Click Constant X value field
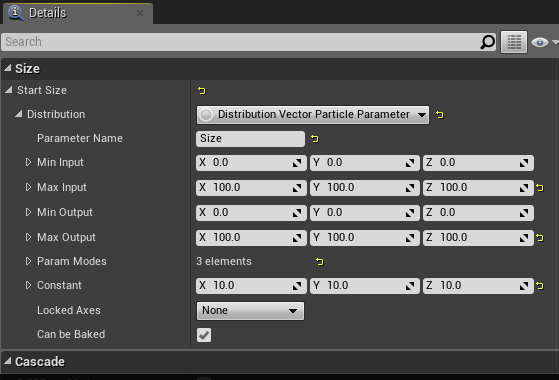Image resolution: width=559 pixels, height=380 pixels. 251,286
